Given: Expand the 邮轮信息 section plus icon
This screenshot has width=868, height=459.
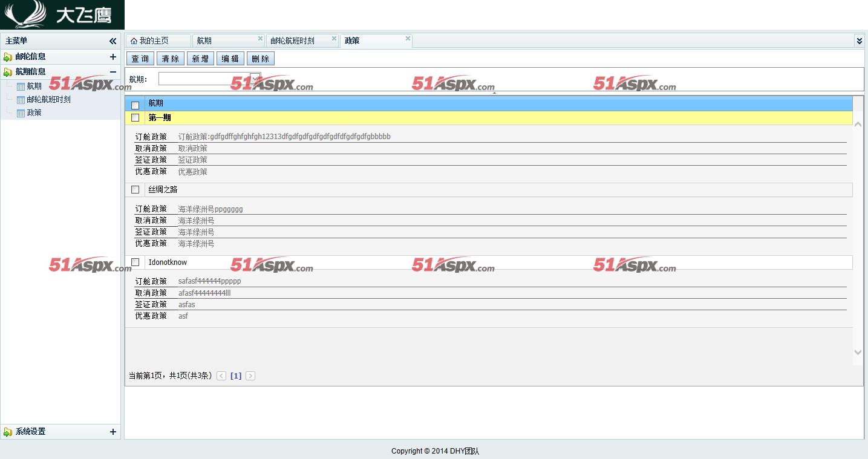Looking at the screenshot, I should pos(113,57).
